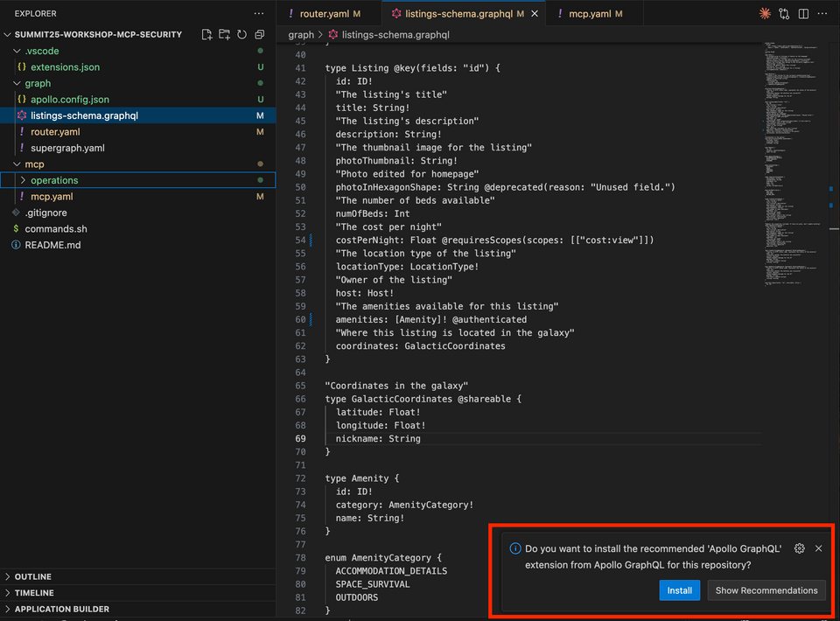Click line number 54 in gutter
Image resolution: width=840 pixels, height=621 pixels.
[x=300, y=240]
